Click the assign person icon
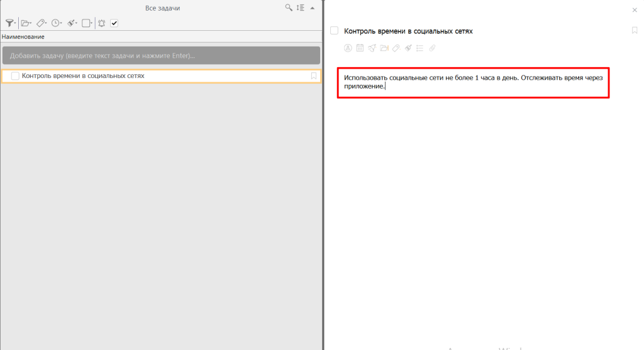Image resolution: width=644 pixels, height=350 pixels. point(348,48)
